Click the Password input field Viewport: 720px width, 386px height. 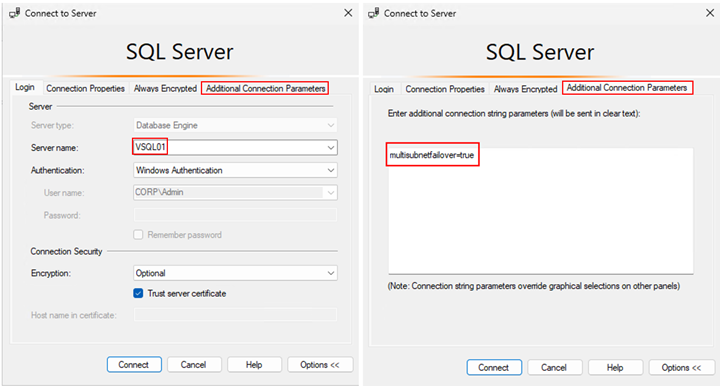click(235, 215)
